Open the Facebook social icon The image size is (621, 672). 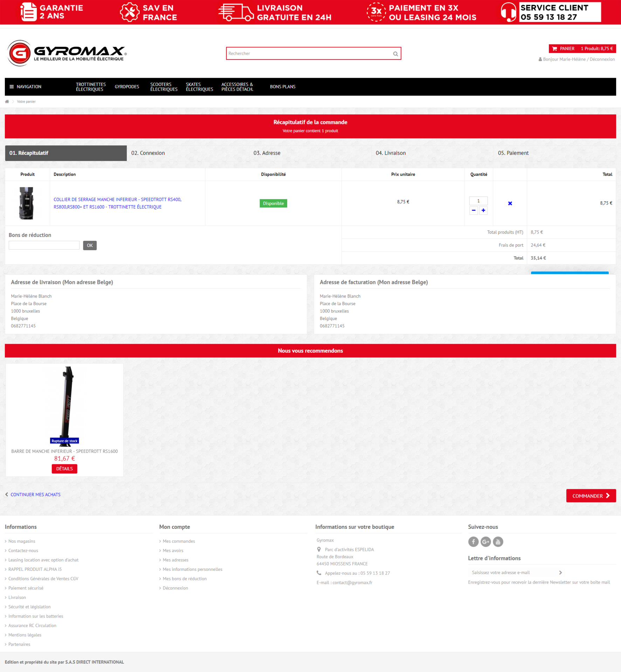point(473,542)
